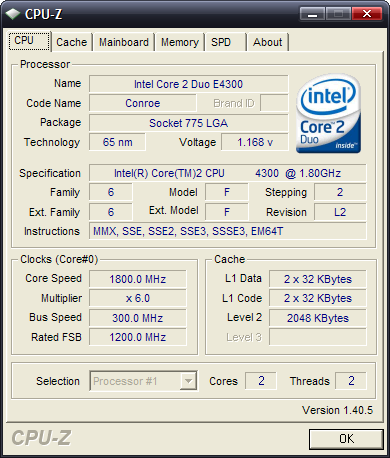
Task: Click the Version 1.40.5 text
Action: coord(337,410)
